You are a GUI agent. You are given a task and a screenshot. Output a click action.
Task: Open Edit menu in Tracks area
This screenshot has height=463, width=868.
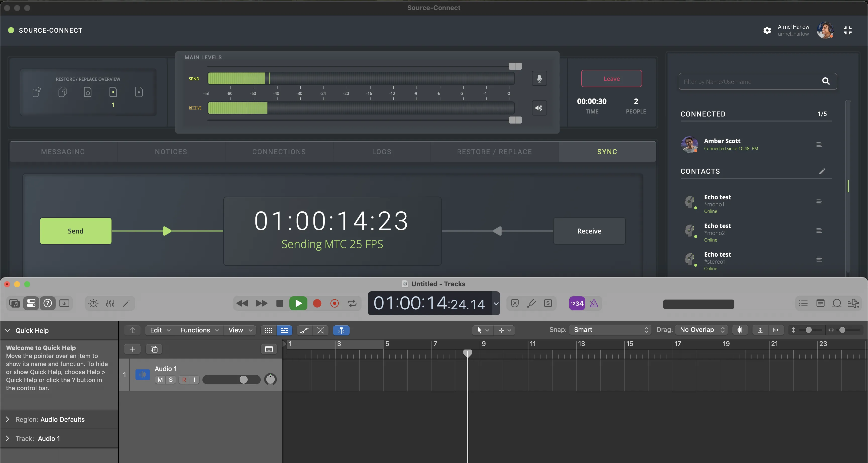coord(160,330)
